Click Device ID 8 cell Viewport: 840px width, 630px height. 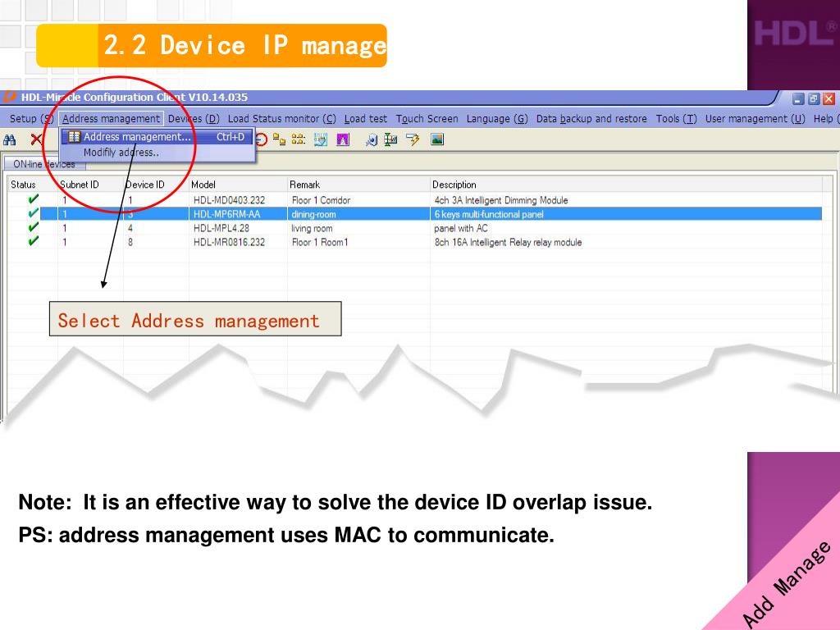click(x=130, y=242)
